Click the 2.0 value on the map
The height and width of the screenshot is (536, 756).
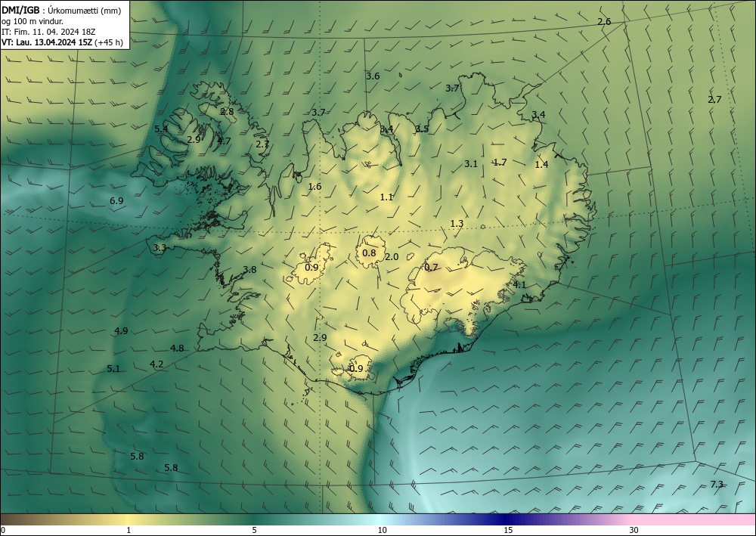[392, 256]
